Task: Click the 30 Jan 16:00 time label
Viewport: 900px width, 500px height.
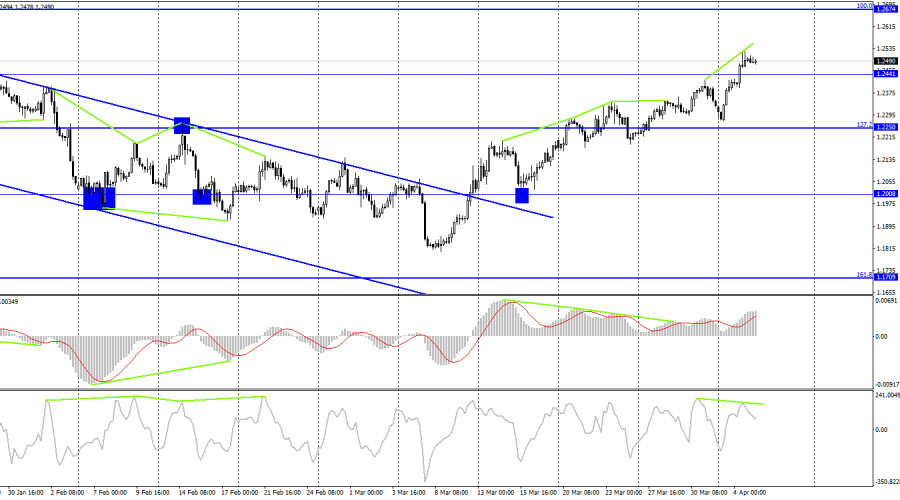Action: (x=26, y=493)
